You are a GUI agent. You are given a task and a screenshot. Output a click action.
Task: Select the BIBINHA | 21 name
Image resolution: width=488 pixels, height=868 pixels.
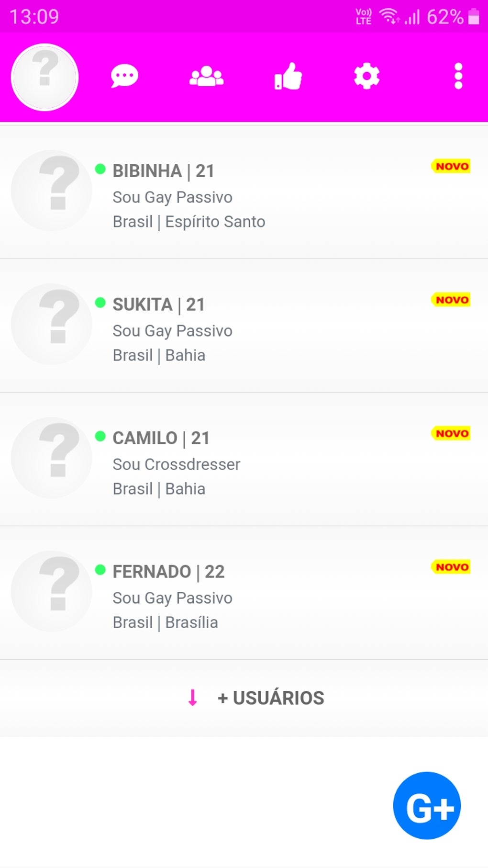(163, 171)
